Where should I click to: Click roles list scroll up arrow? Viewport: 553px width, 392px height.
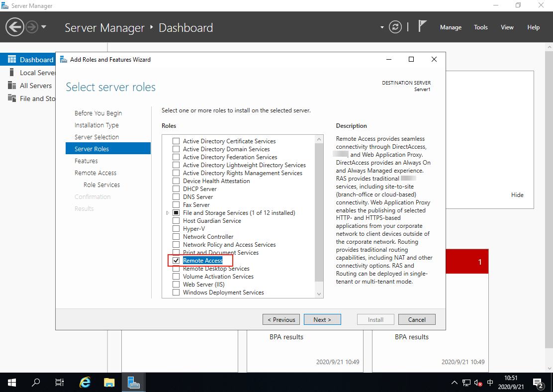click(x=319, y=139)
